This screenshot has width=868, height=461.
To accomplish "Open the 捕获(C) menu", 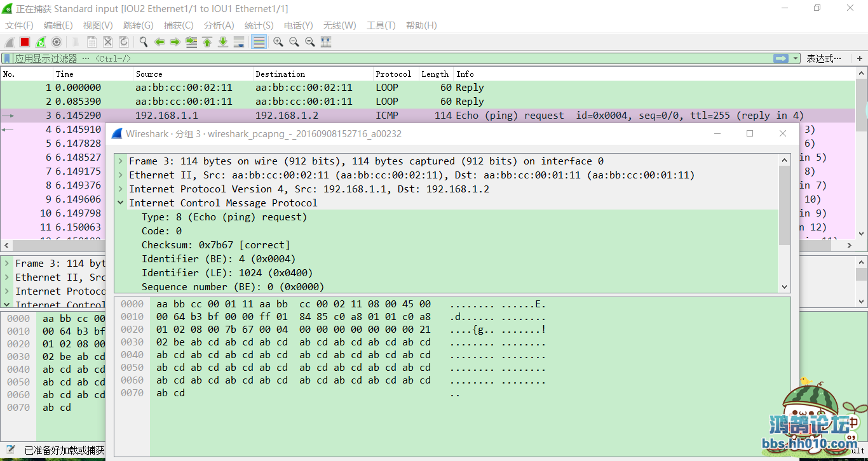I will [x=179, y=25].
